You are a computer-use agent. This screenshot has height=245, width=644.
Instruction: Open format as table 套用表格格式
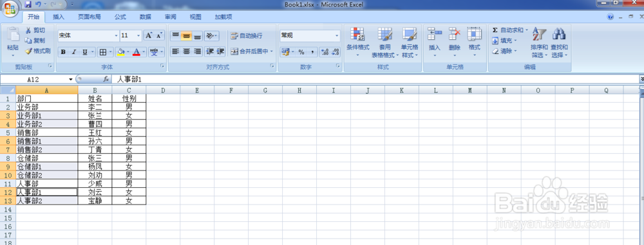(385, 42)
